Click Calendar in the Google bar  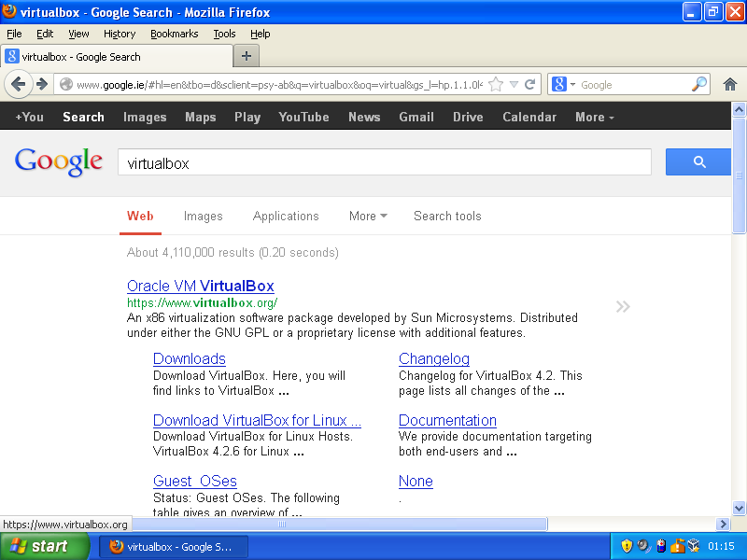pos(529,118)
